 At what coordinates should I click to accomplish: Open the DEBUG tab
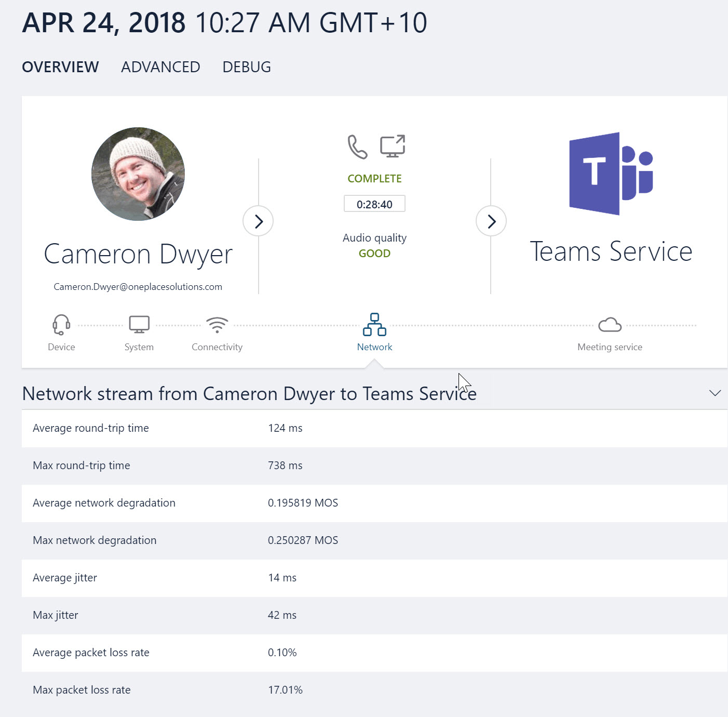(x=247, y=67)
